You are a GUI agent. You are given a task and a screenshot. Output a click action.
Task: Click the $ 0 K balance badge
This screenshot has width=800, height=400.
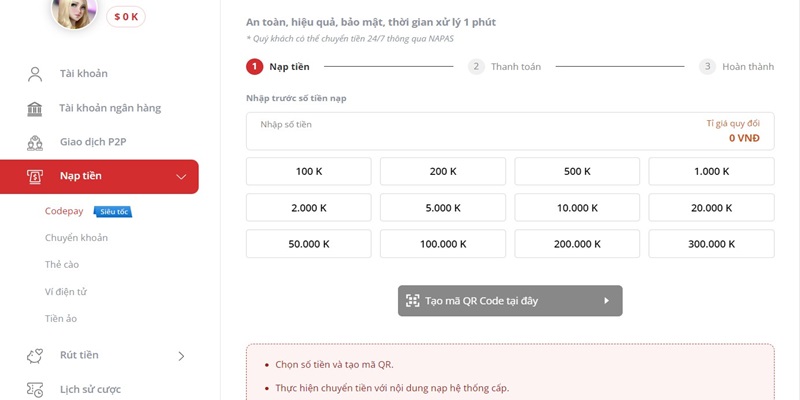coord(126,17)
